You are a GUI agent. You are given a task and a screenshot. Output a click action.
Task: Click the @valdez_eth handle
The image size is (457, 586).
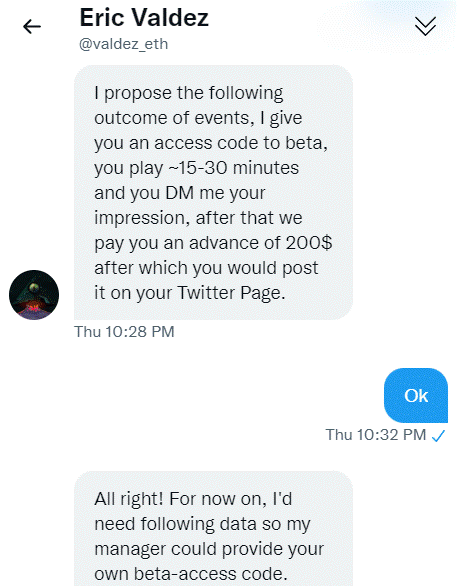click(123, 44)
